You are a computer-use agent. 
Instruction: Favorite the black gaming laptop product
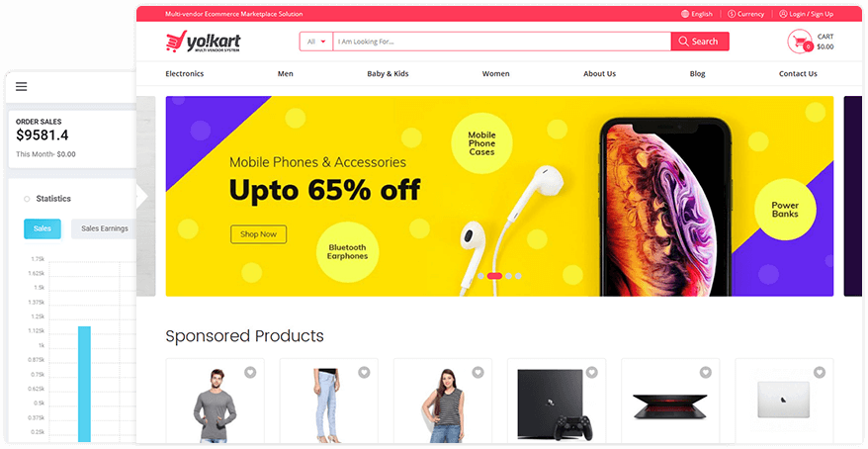pyautogui.click(x=705, y=373)
